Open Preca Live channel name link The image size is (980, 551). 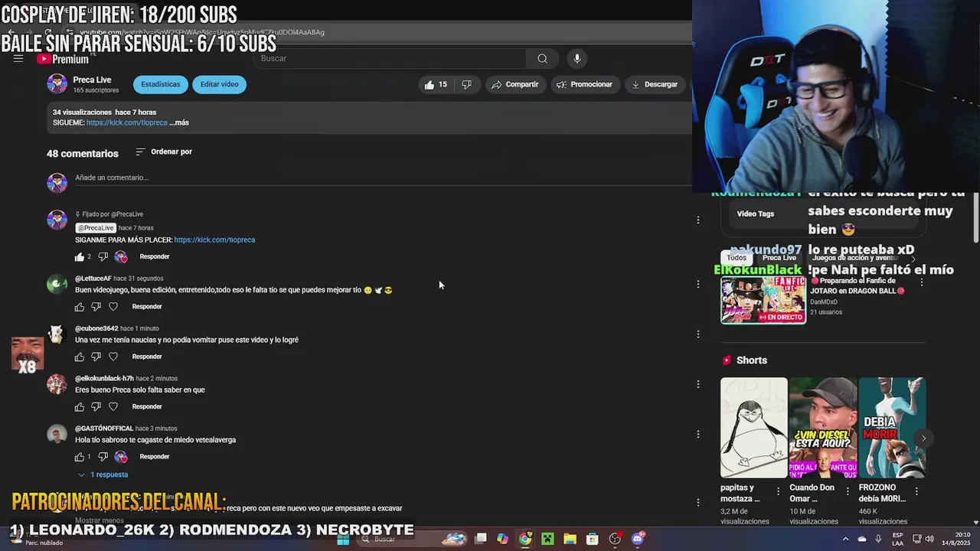(x=92, y=80)
